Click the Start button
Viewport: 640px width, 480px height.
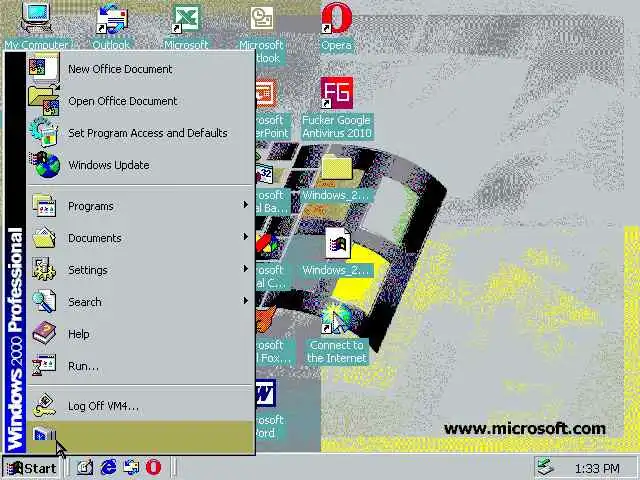[31, 468]
